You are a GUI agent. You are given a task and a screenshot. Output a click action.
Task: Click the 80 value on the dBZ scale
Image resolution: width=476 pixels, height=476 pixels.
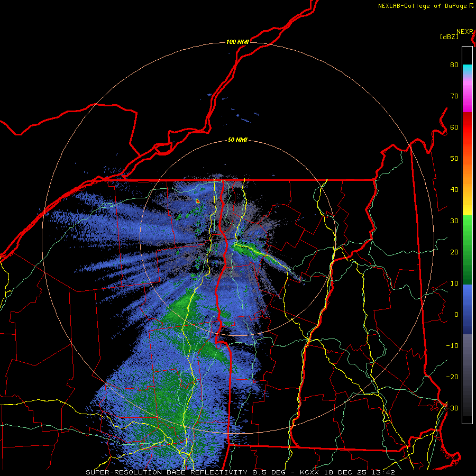click(454, 65)
